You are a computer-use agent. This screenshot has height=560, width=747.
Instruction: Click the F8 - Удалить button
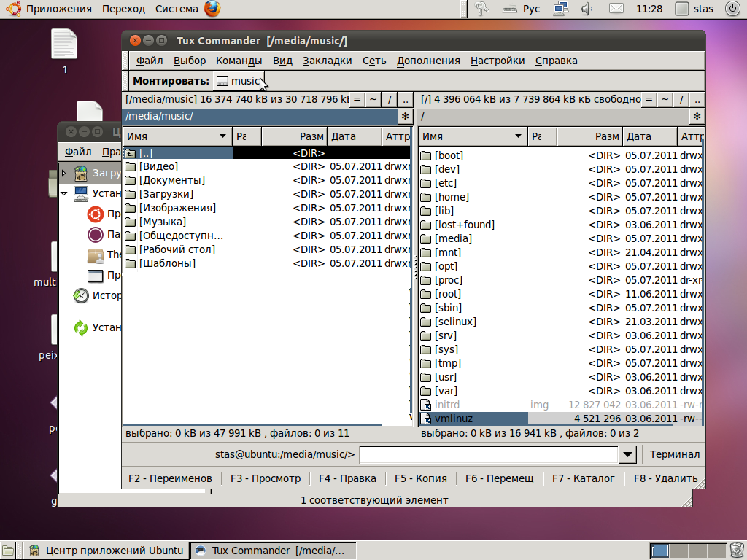point(665,478)
